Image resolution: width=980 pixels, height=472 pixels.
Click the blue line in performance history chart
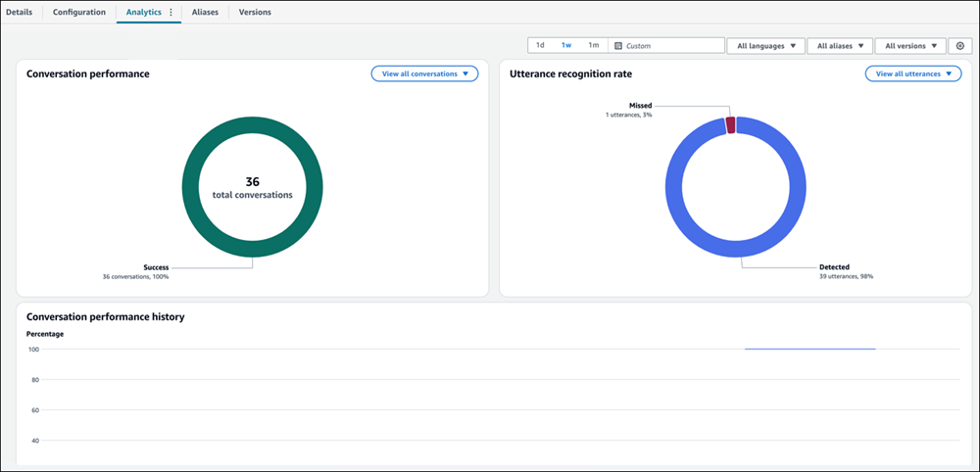pos(809,349)
